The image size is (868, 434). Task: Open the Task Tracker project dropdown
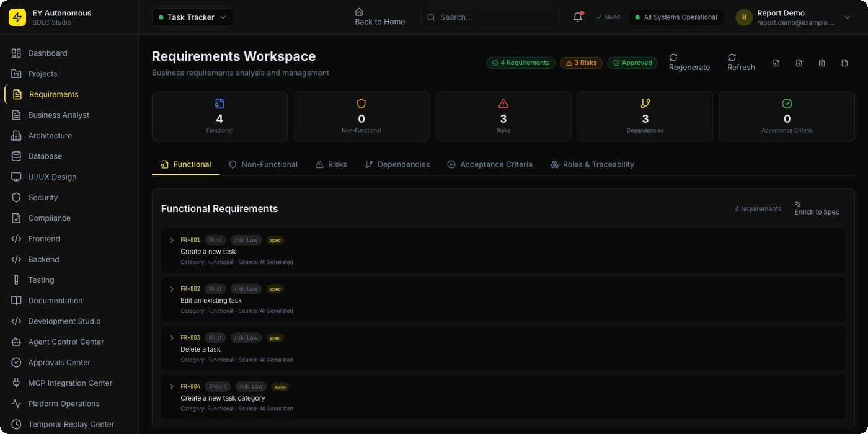pyautogui.click(x=193, y=17)
